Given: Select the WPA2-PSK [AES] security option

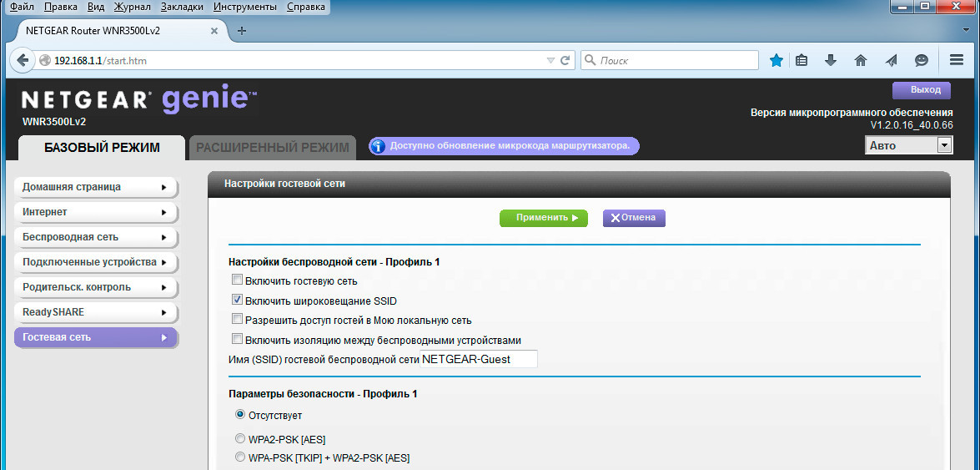Looking at the screenshot, I should tap(240, 438).
